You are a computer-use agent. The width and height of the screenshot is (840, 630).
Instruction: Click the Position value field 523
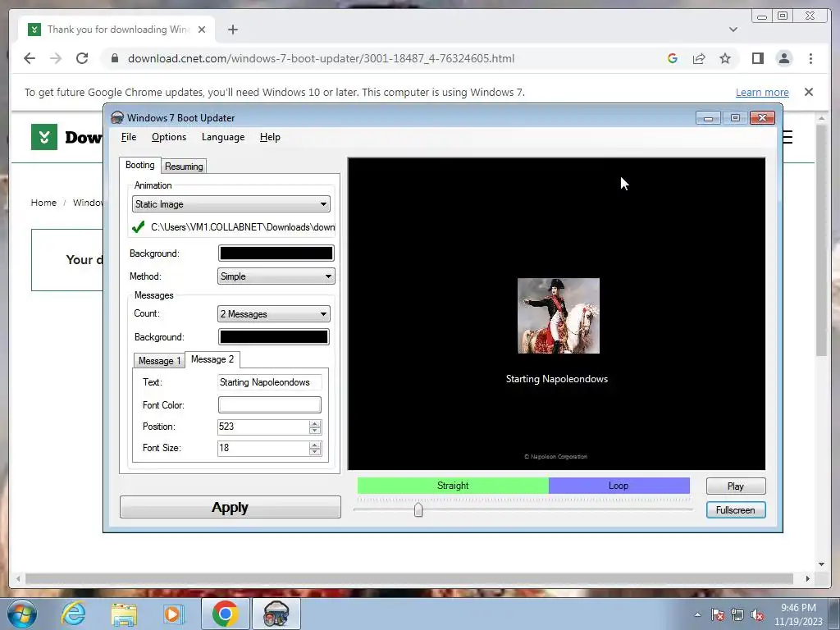[262, 427]
